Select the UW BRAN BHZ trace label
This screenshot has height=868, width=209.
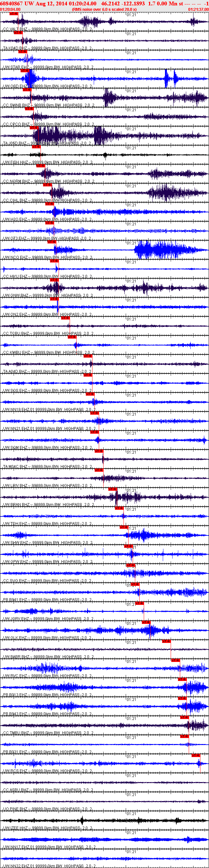[48, 505]
